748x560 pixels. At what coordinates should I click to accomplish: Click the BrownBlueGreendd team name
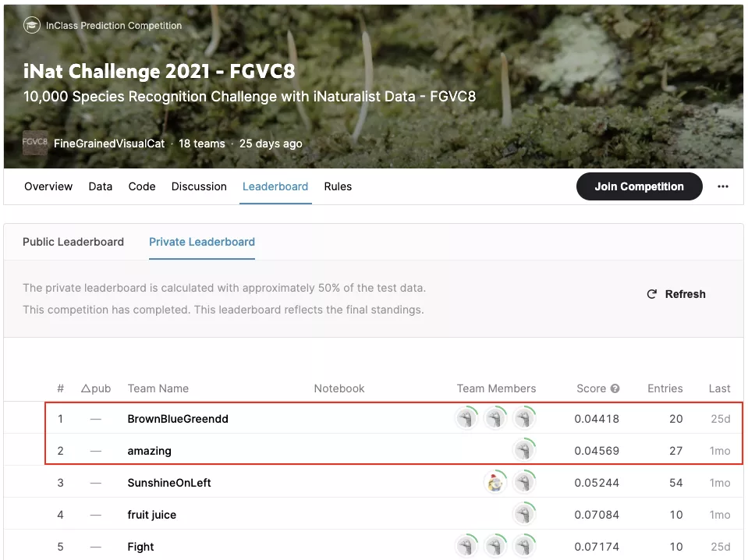click(x=178, y=419)
